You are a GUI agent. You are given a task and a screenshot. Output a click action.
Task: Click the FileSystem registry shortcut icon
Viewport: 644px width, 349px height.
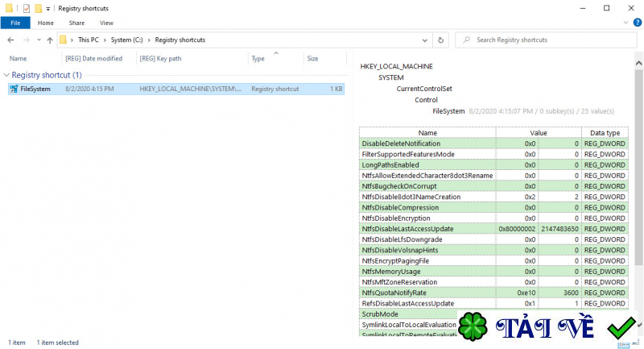13,89
